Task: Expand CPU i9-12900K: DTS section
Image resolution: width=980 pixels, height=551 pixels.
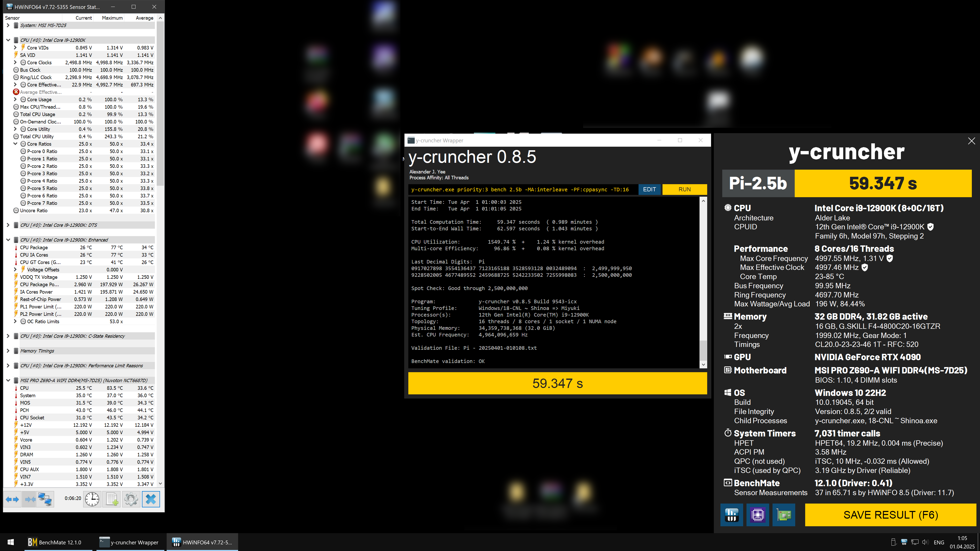Action: coord(8,225)
